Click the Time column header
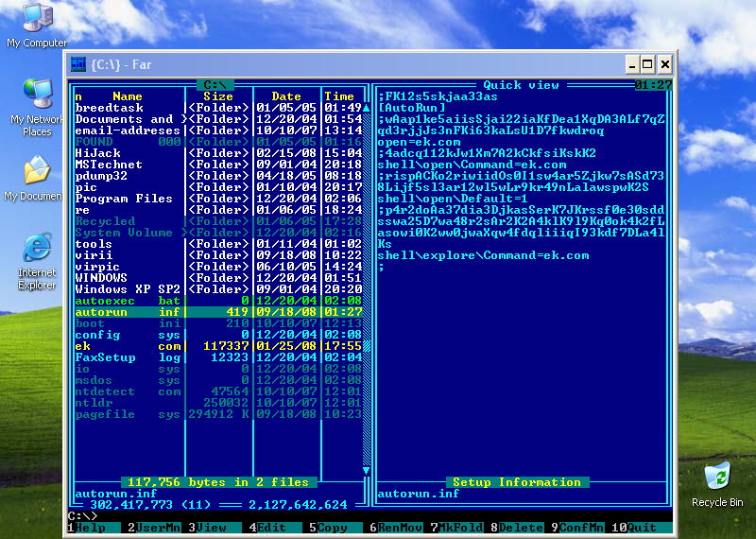The image size is (756, 539). pyautogui.click(x=339, y=96)
